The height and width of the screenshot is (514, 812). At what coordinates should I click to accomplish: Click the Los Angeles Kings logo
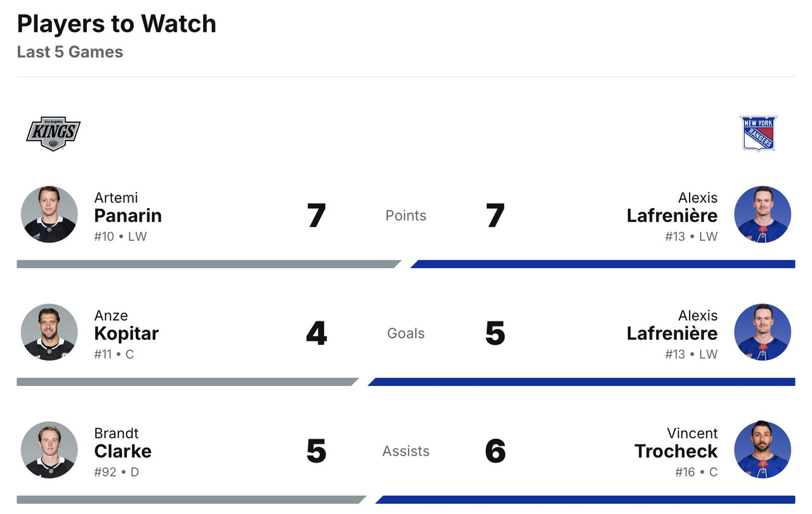[x=53, y=133]
